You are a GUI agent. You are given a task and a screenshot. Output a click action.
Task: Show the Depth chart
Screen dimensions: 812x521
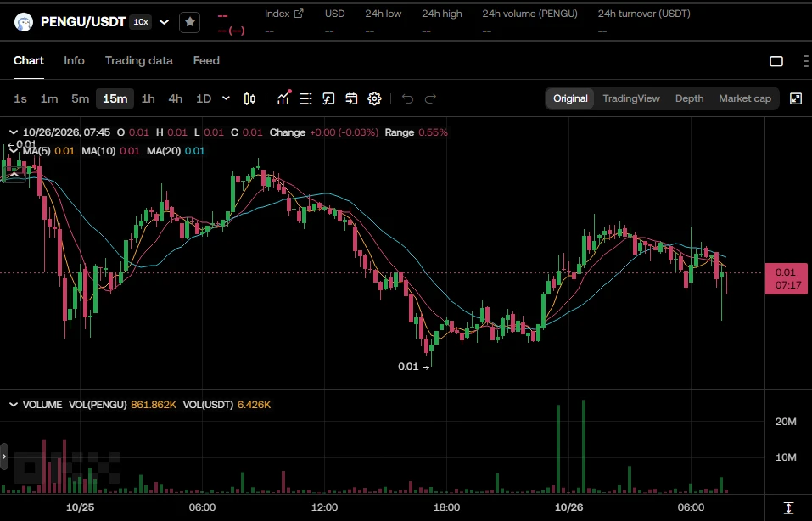click(x=689, y=98)
